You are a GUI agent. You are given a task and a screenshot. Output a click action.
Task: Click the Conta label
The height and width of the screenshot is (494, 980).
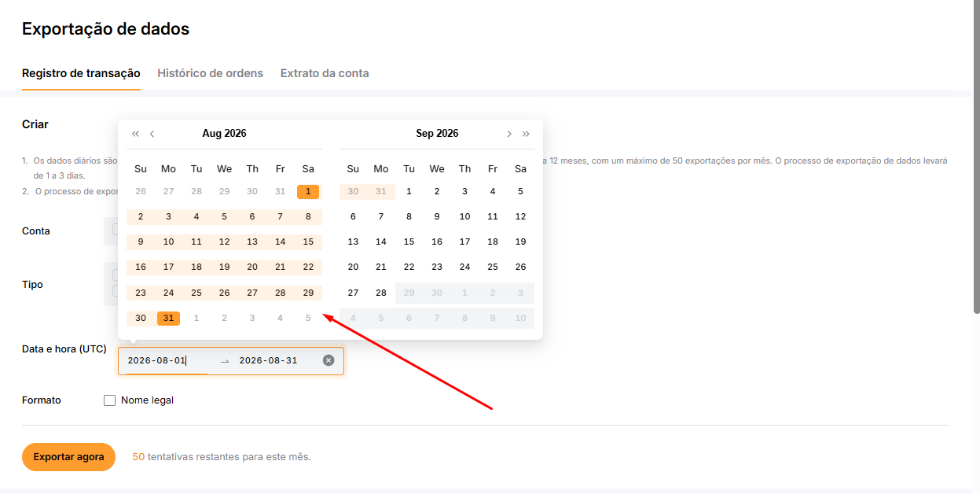36,231
